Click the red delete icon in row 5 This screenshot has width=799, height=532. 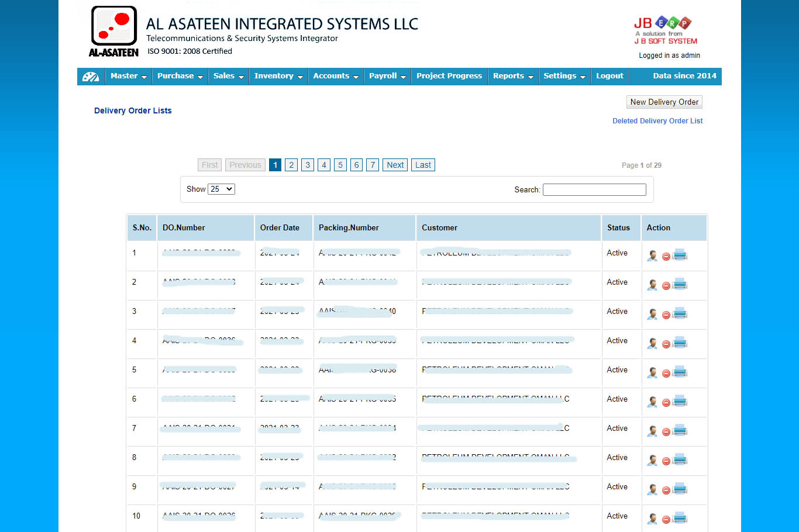(666, 374)
